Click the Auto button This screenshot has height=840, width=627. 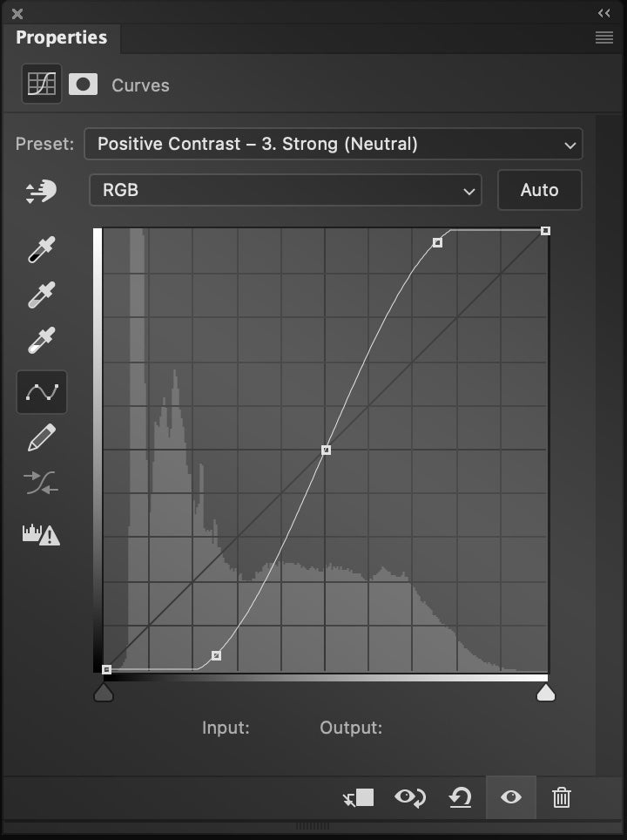[x=539, y=190]
